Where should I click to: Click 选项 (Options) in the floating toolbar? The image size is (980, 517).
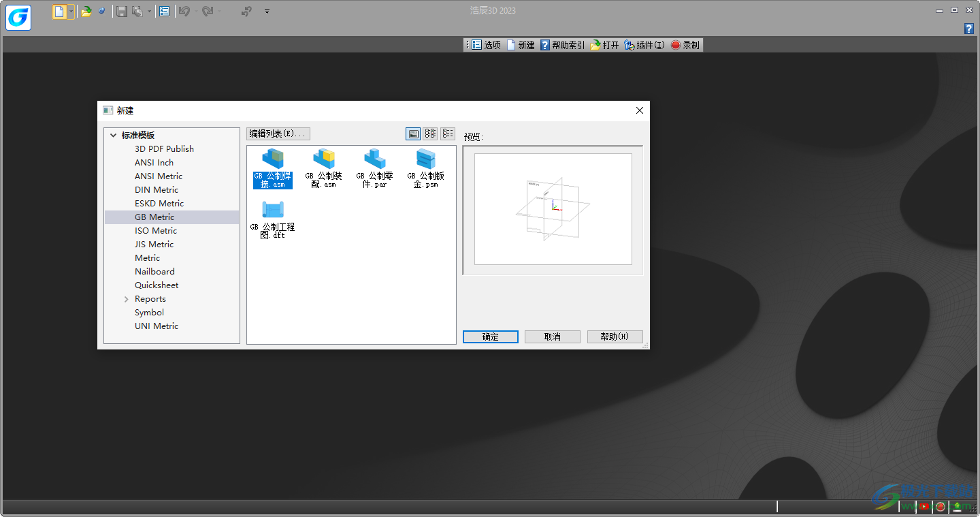click(x=487, y=45)
